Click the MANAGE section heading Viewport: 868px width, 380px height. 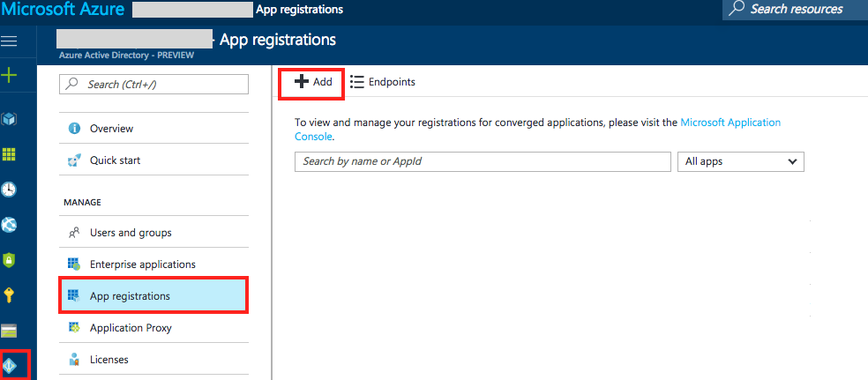[83, 203]
